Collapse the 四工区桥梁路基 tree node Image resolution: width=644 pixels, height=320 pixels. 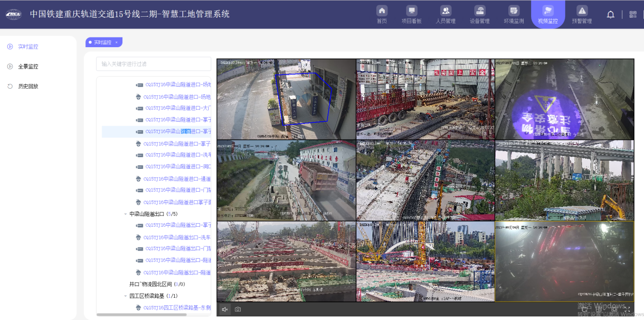(125, 296)
